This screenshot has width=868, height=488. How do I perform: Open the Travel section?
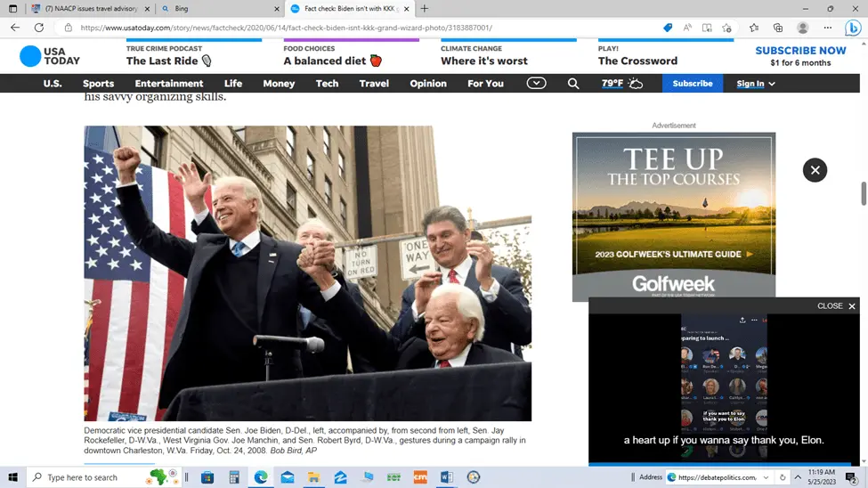coord(374,84)
